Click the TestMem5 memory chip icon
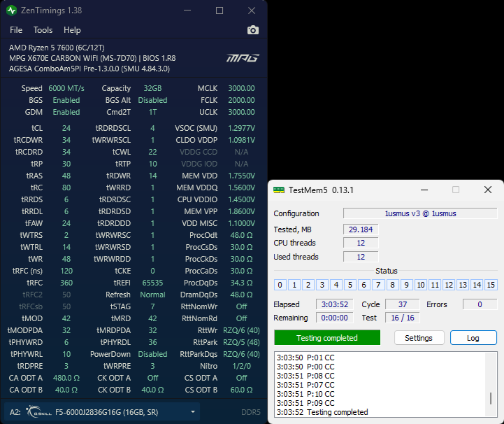 coord(279,190)
